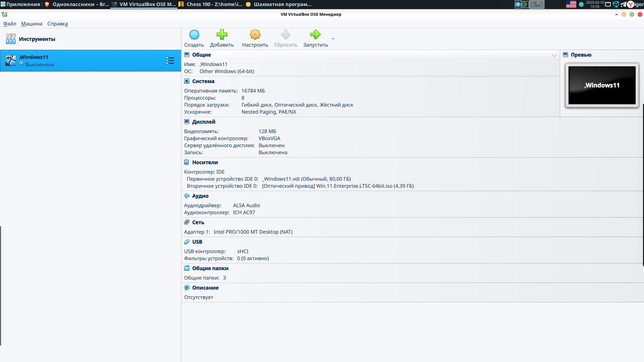Click the Windows11 preview thumbnail
The image size is (644, 362).
pyautogui.click(x=602, y=85)
